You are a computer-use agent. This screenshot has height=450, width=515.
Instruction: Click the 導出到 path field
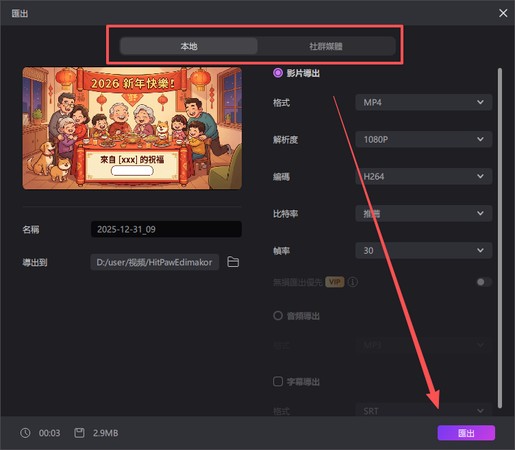coord(155,262)
